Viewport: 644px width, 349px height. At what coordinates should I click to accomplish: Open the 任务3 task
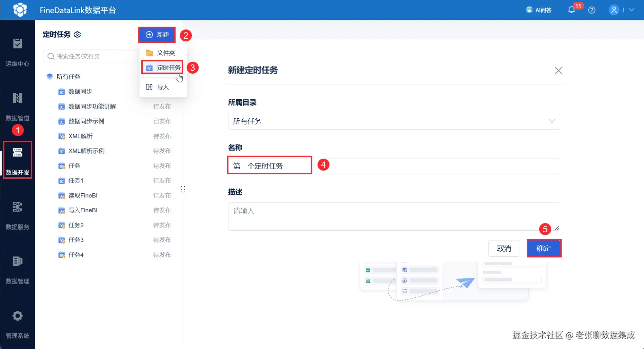(x=76, y=240)
